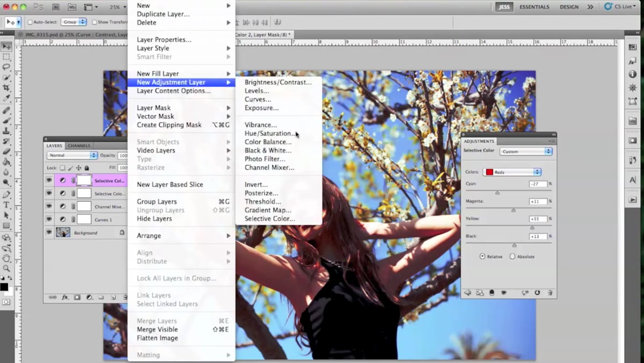Select the Crop tool
This screenshot has height=363, width=644.
(x=6, y=88)
